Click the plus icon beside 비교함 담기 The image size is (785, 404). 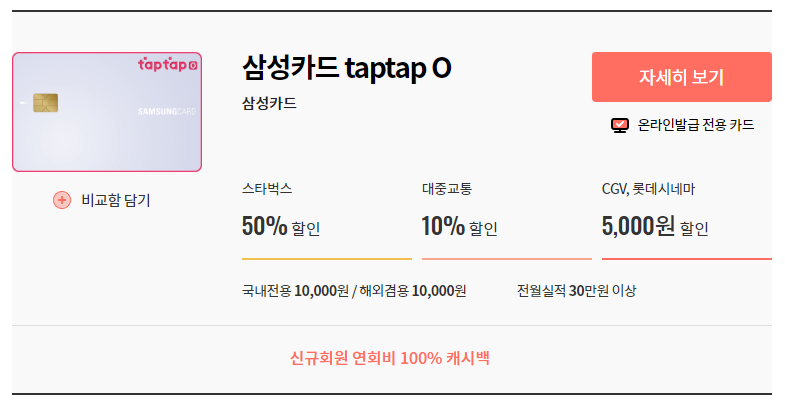coord(62,200)
